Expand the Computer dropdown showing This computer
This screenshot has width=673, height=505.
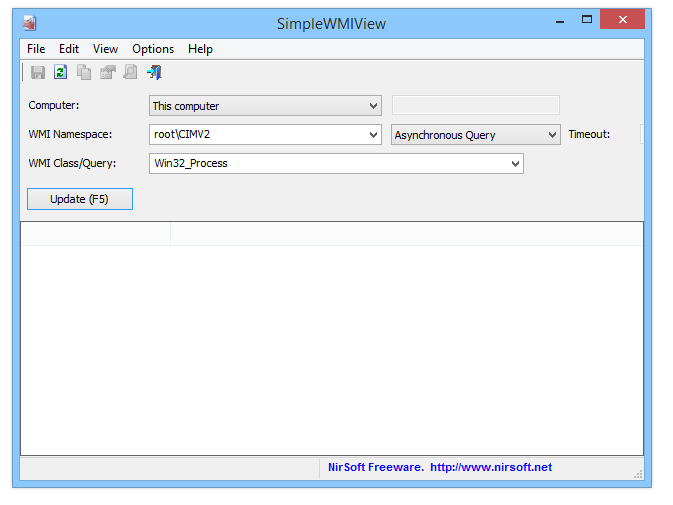coord(265,106)
